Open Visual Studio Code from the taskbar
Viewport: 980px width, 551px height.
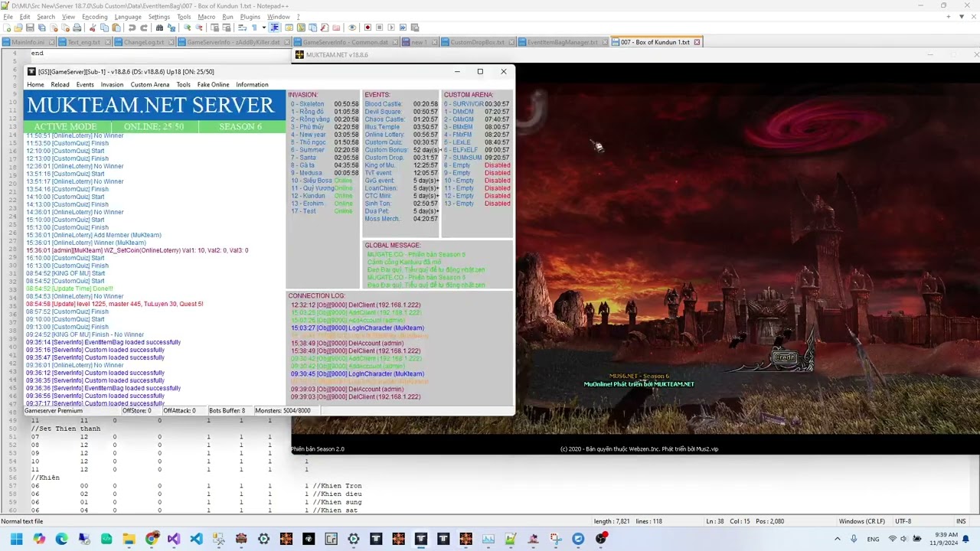pyautogui.click(x=196, y=539)
